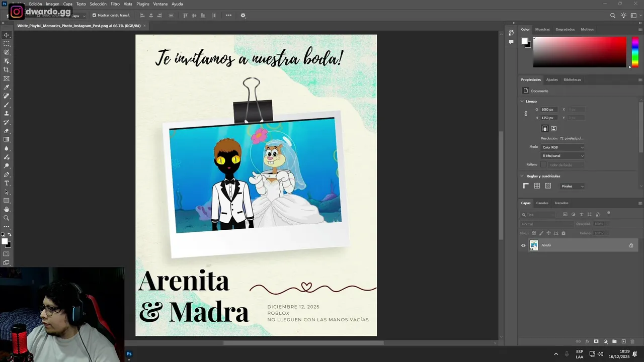This screenshot has width=644, height=362.
Task: Open the Ventana menu
Action: pos(160,4)
